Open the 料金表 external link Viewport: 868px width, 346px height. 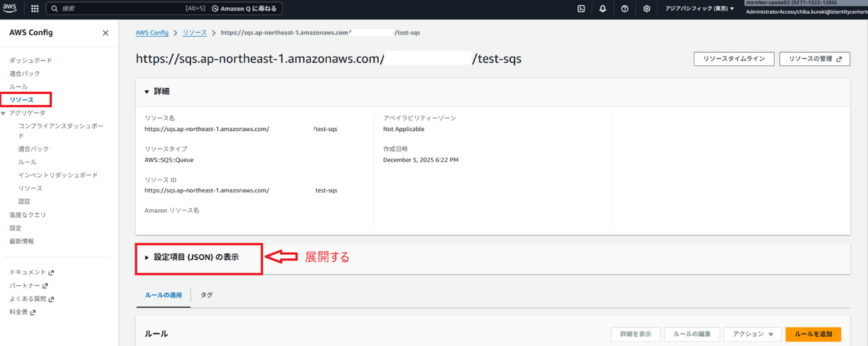pos(23,312)
